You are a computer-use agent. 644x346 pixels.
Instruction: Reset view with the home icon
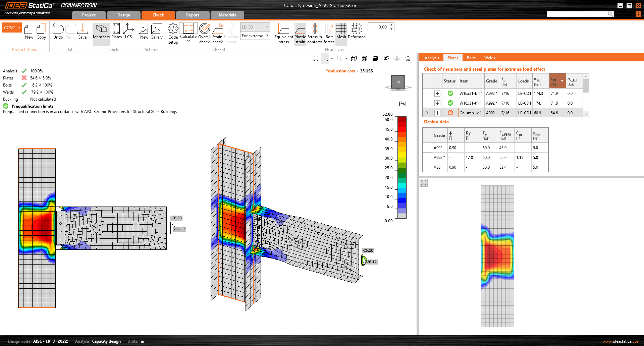408,58
